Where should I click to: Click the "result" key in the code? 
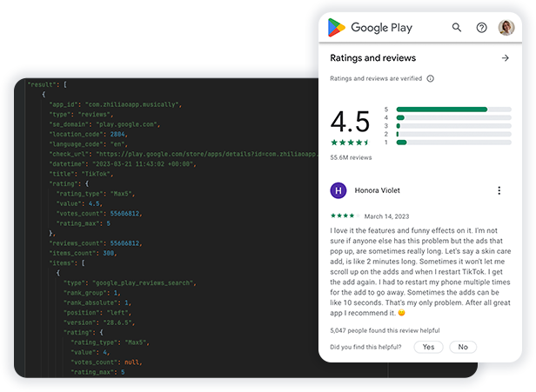click(x=42, y=84)
